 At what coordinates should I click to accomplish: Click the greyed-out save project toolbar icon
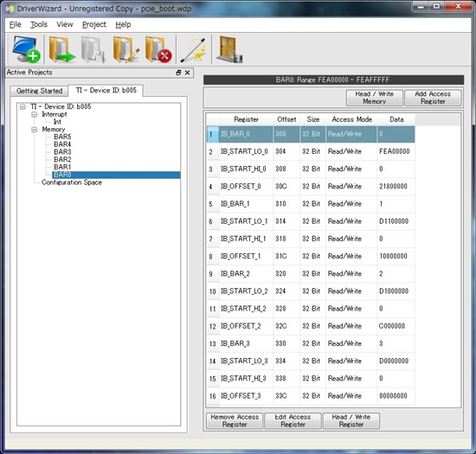(x=93, y=49)
